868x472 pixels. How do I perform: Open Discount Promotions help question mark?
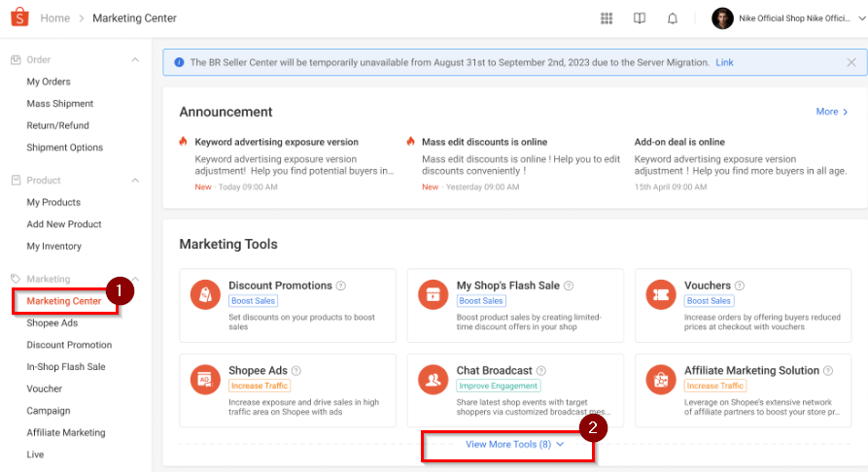341,287
